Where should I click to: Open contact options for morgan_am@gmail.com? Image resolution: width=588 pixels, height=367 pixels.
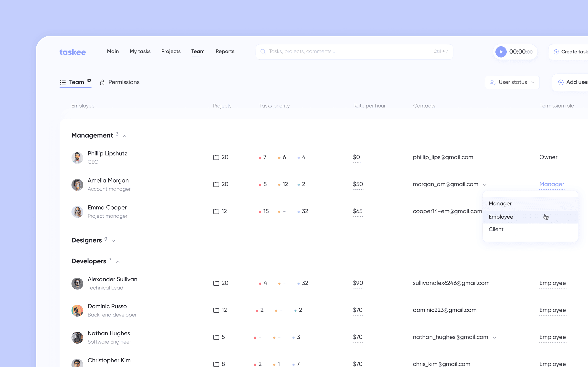coord(485,185)
